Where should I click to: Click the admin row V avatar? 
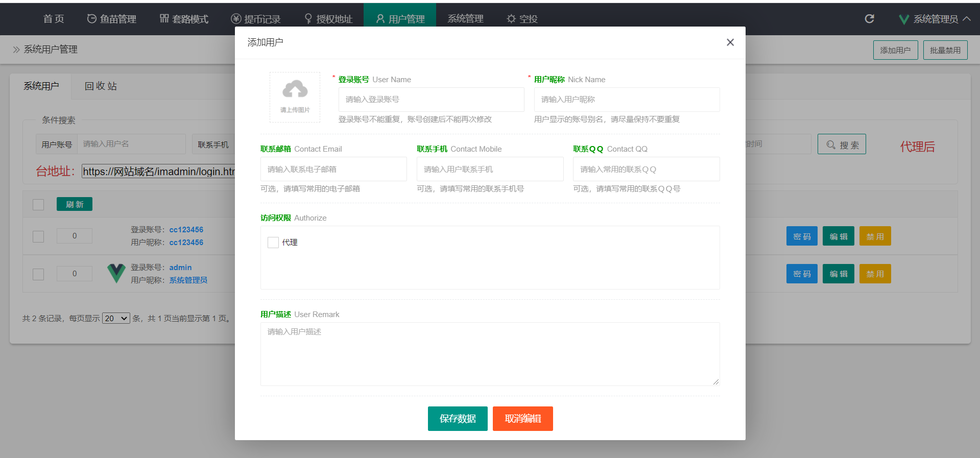(116, 274)
